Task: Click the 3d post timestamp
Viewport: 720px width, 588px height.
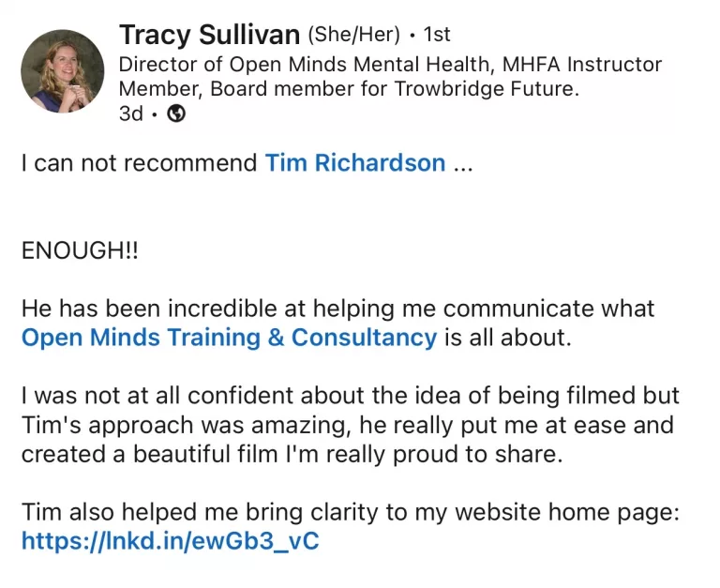Action: pyautogui.click(x=130, y=113)
